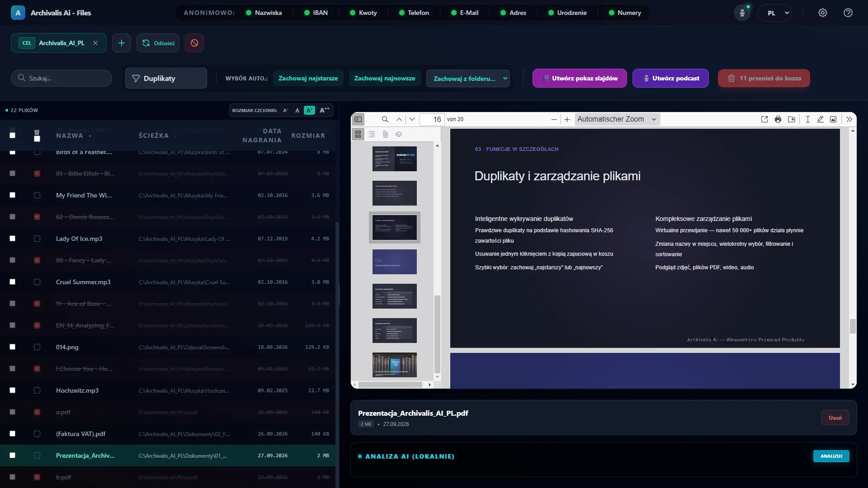Toggle Nazwiska anonymization
868x488 pixels.
264,13
